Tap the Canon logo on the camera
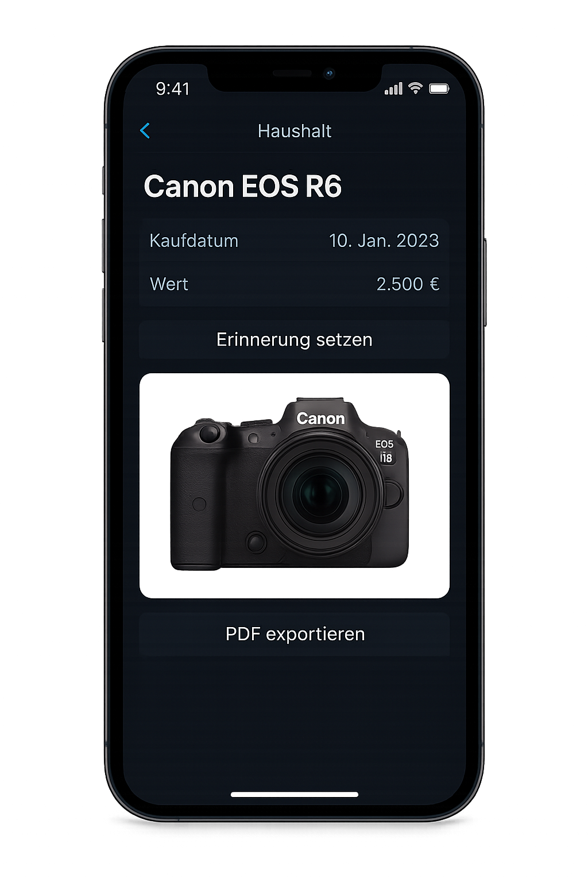This screenshot has height=882, width=588. 320,419
